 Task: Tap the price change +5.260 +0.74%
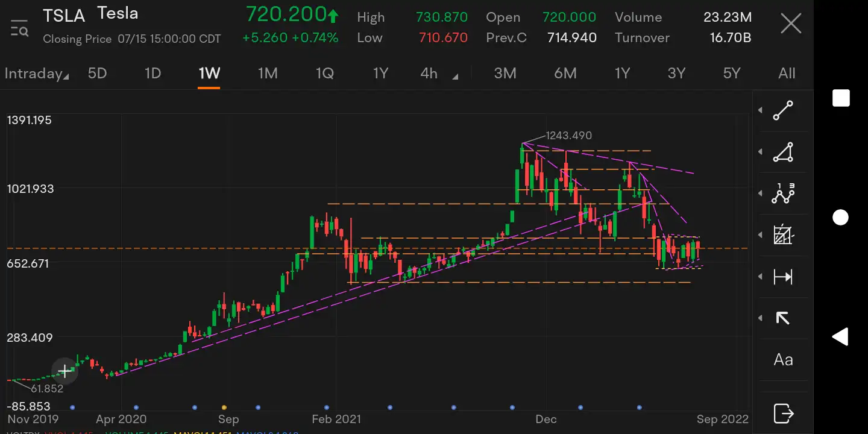tap(291, 38)
